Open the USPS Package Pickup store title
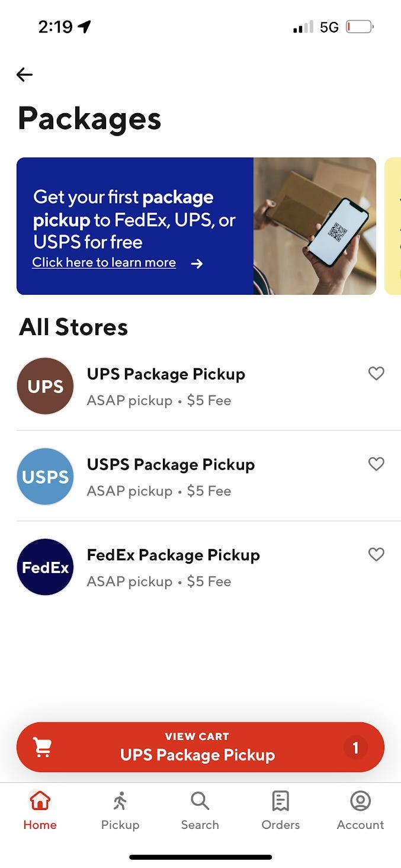The height and width of the screenshot is (868, 401). click(x=171, y=465)
